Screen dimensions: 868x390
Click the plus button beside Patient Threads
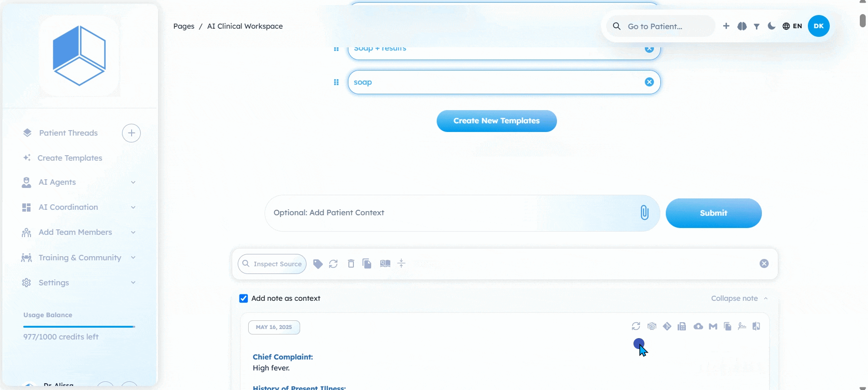pyautogui.click(x=131, y=133)
